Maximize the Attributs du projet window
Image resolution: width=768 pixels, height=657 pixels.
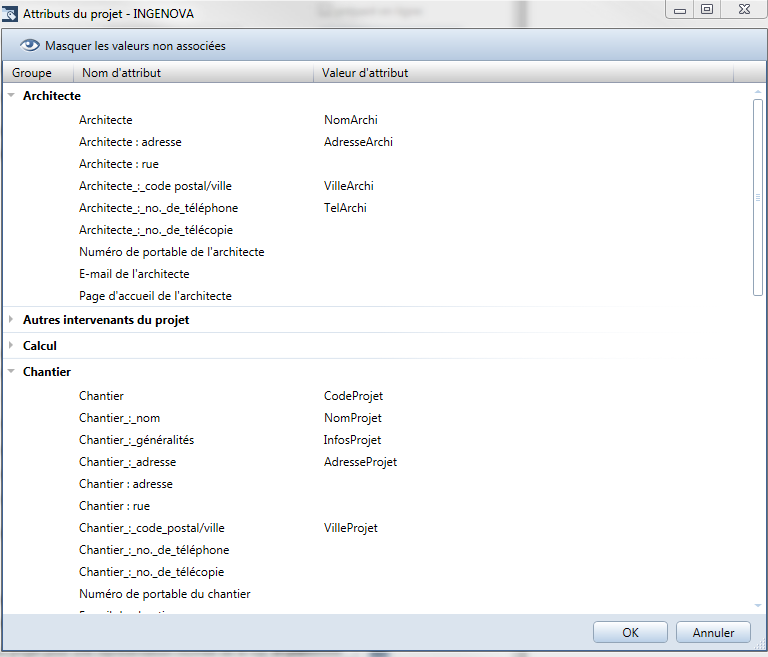[x=707, y=9]
